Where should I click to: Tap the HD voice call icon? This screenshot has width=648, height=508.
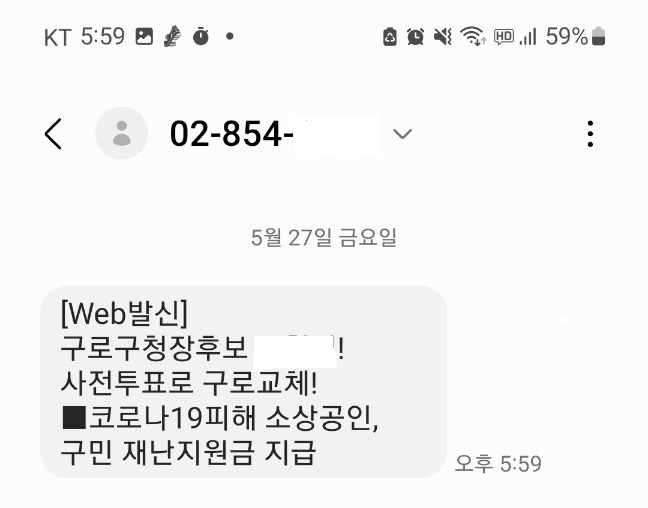[x=504, y=36]
